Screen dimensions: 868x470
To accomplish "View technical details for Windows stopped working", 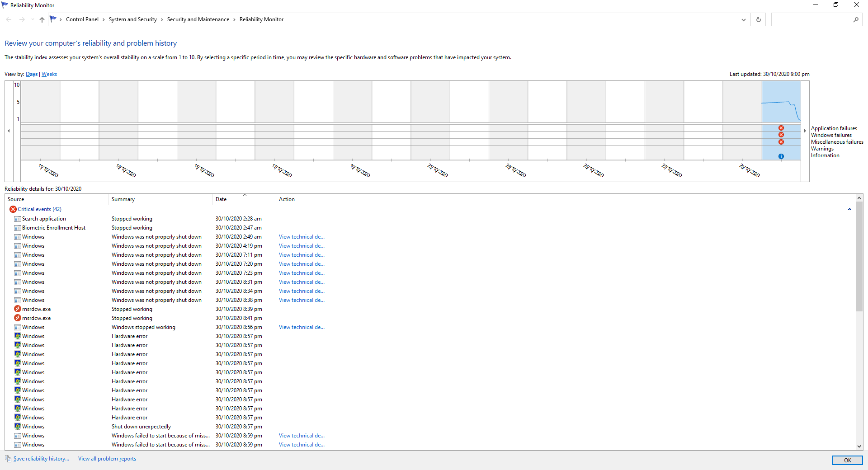I will 302,327.
